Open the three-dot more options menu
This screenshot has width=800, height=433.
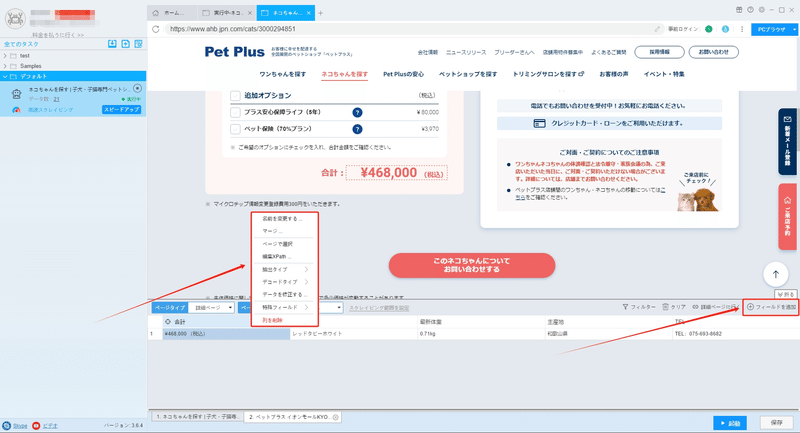(742, 29)
